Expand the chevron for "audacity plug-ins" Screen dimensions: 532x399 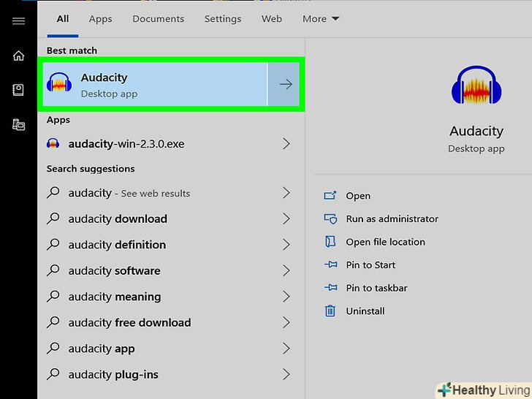[x=286, y=374]
